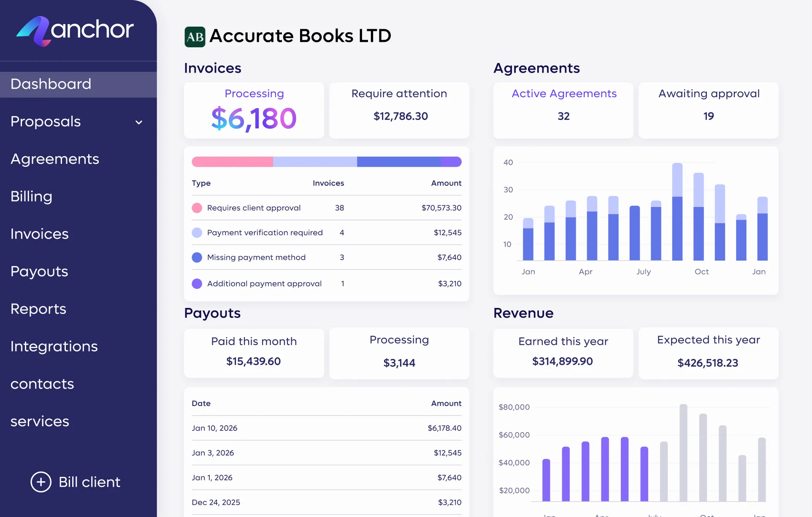
Task: Open the Dashboard sidebar item
Action: click(x=51, y=84)
